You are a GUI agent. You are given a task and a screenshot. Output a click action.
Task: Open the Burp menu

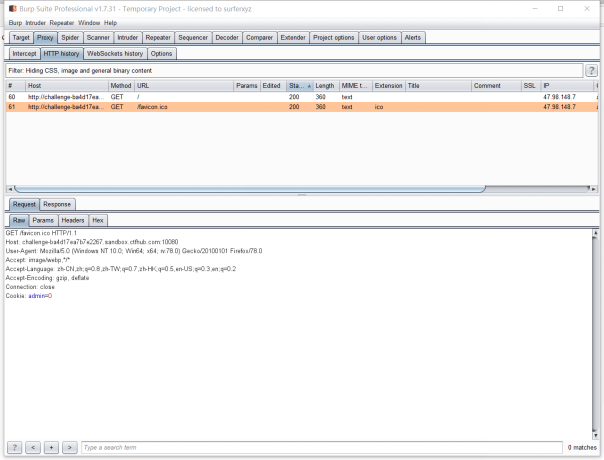point(15,23)
